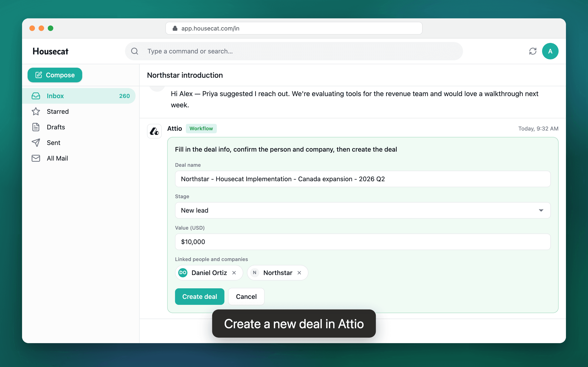Viewport: 588px width, 367px height.
Task: Open the Inbox folder
Action: (79, 96)
